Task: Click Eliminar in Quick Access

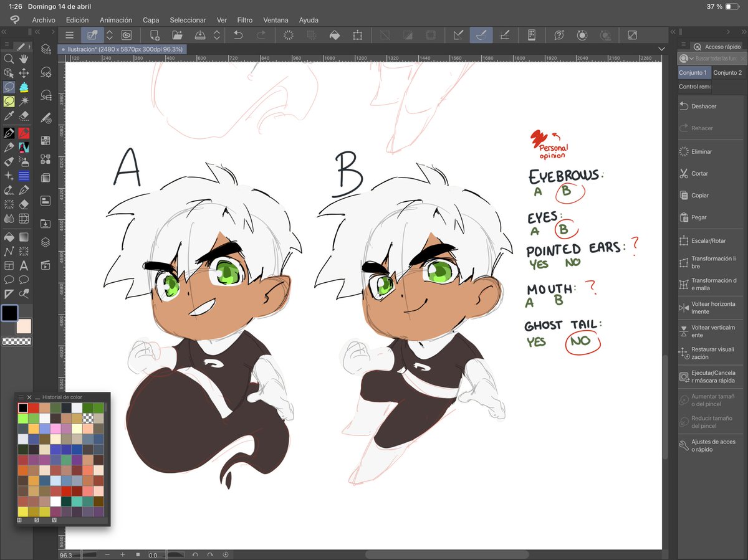Action: click(x=711, y=151)
